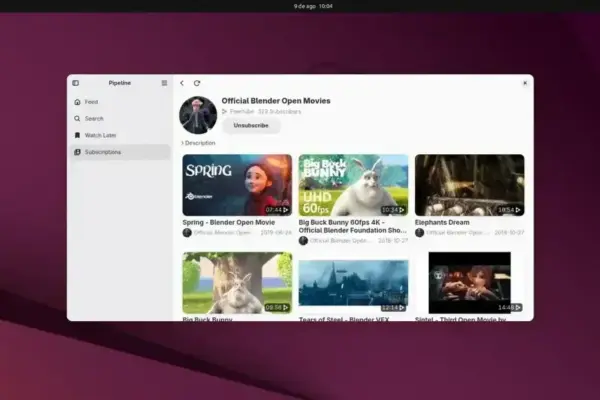The height and width of the screenshot is (400, 600).
Task: Toggle the sidebar panel icon
Action: [x=76, y=83]
